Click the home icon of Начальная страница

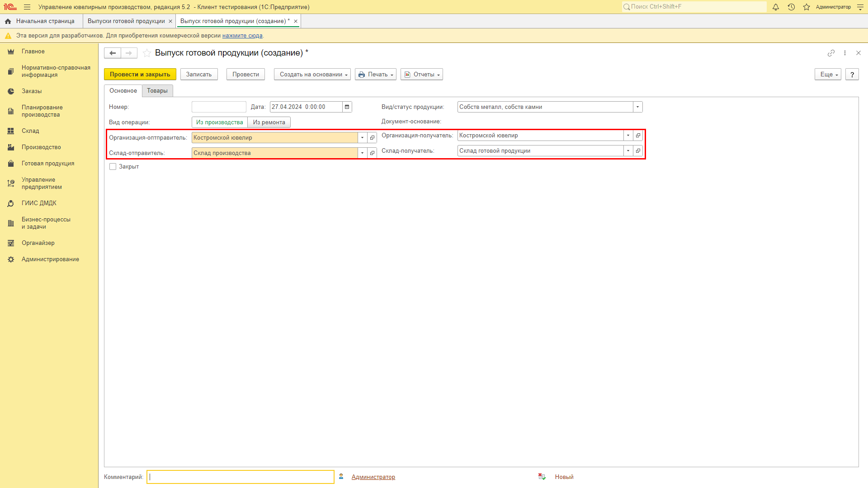click(8, 21)
